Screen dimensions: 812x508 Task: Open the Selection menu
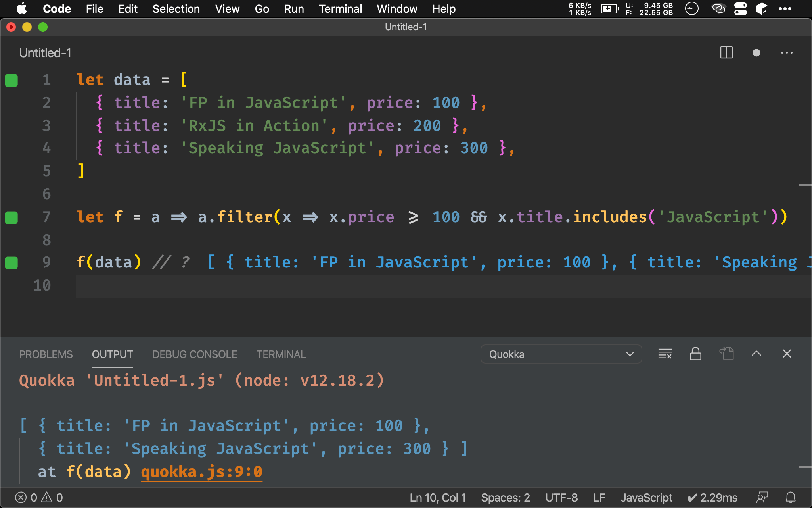point(176,9)
